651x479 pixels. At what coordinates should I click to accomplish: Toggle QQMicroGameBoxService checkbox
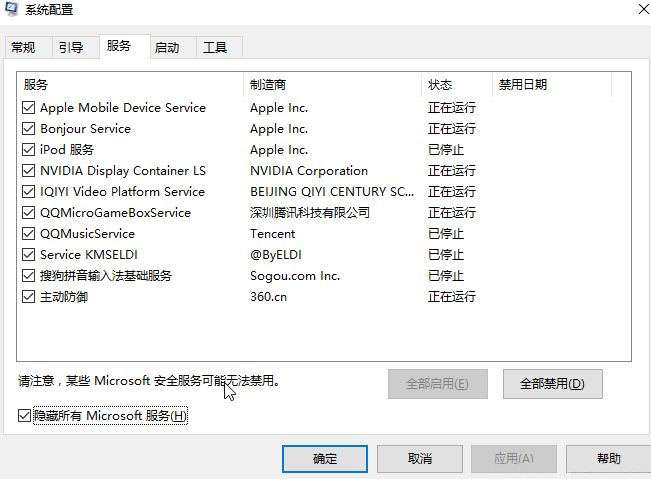28,213
